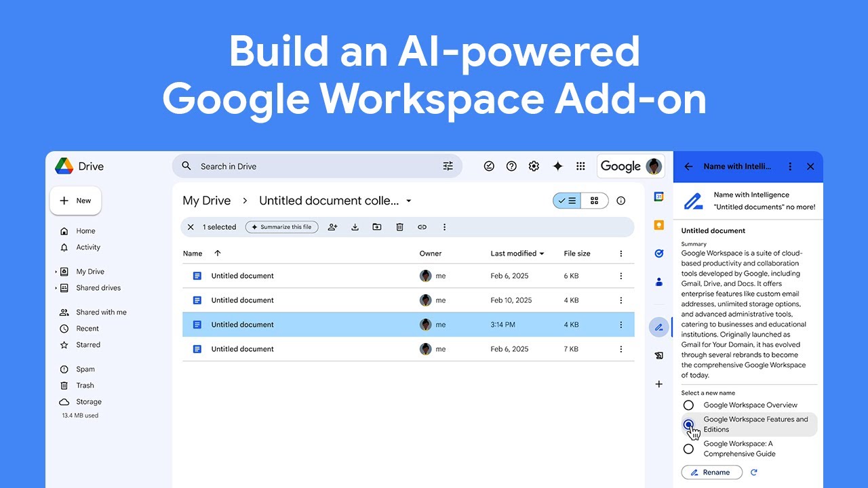This screenshot has width=868, height=488.
Task: Select the 7 KB Untitled document row
Action: (x=408, y=349)
